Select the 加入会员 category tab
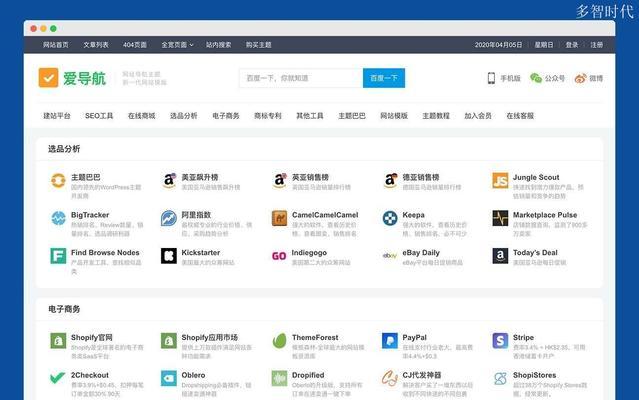This screenshot has height=400, width=639. pyautogui.click(x=478, y=116)
